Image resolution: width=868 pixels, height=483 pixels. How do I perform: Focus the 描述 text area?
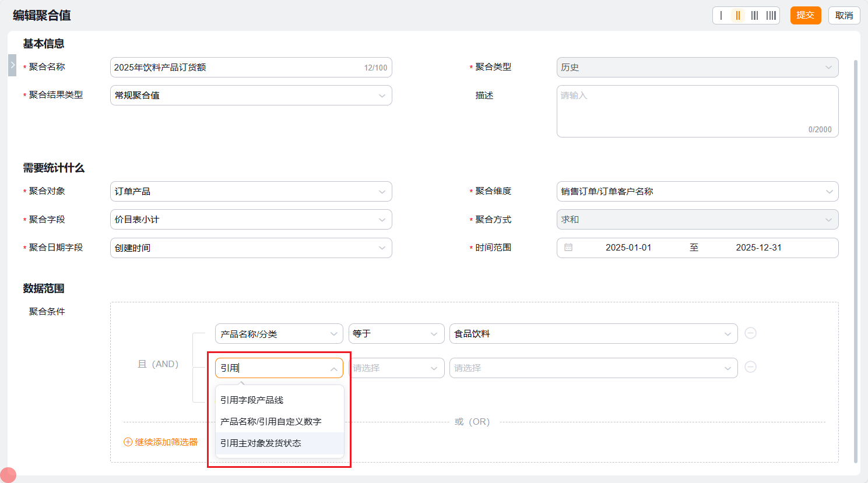coord(697,111)
